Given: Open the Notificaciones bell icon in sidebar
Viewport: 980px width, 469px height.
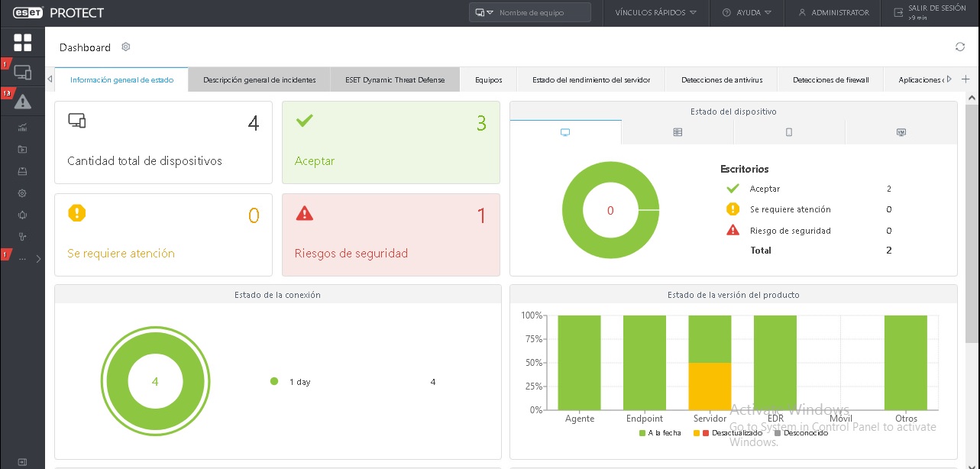Looking at the screenshot, I should [21, 215].
